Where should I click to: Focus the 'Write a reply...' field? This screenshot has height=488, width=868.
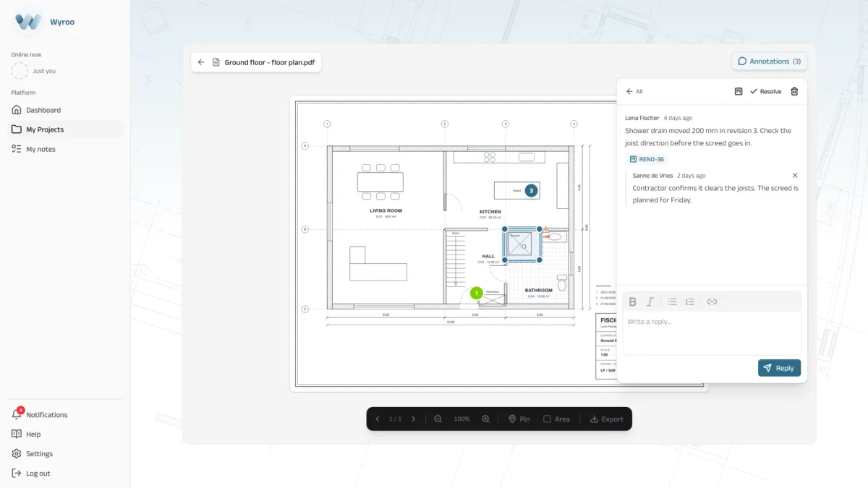point(712,333)
